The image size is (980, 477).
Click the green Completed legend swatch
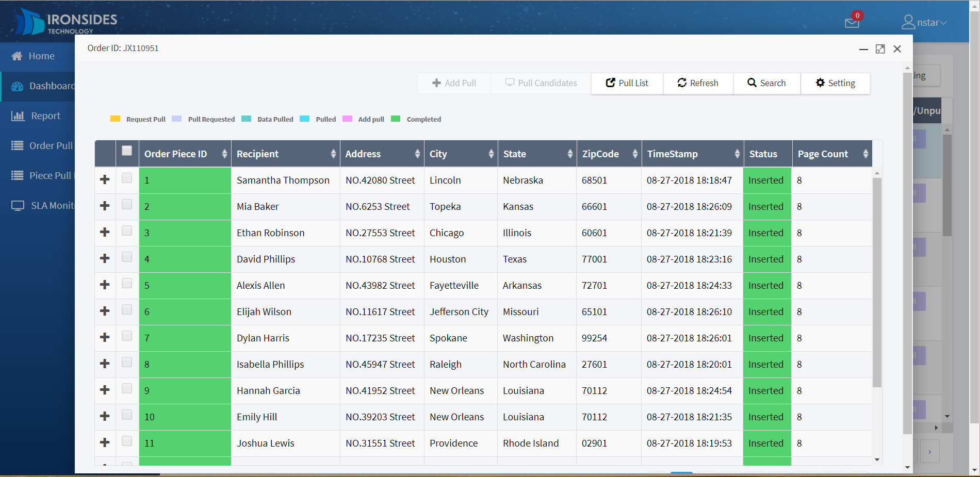(x=396, y=119)
